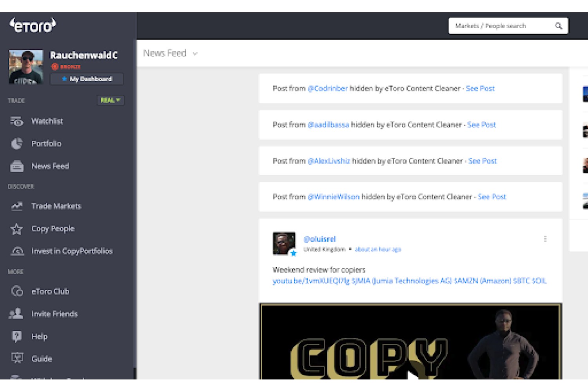Image resolution: width=588 pixels, height=392 pixels.
Task: Click See Post for @Codrinber
Action: [x=480, y=89]
